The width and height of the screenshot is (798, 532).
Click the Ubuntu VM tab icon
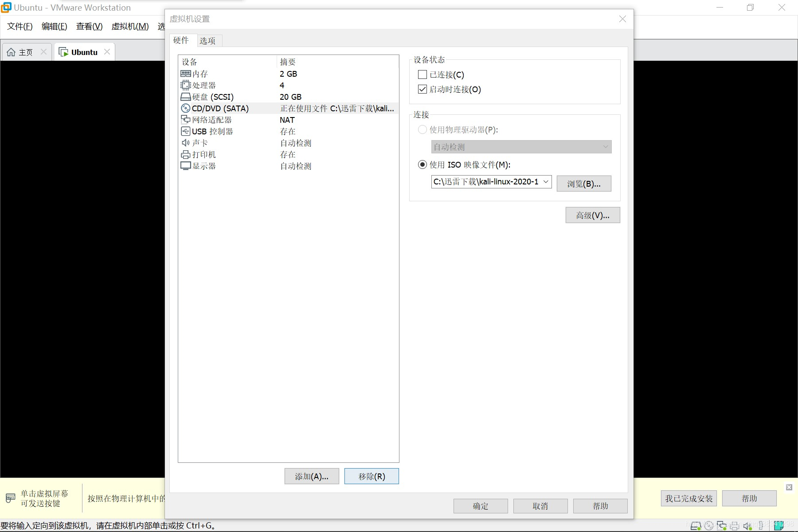click(63, 52)
